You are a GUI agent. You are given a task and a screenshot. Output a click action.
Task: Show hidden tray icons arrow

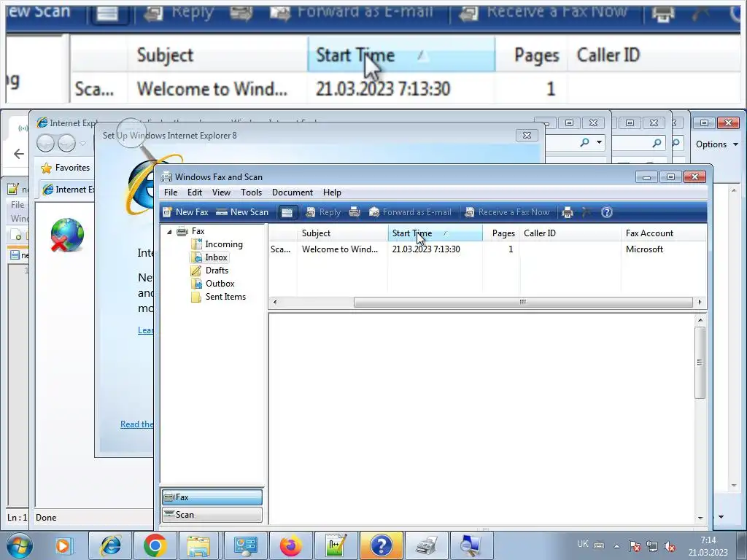[616, 546]
